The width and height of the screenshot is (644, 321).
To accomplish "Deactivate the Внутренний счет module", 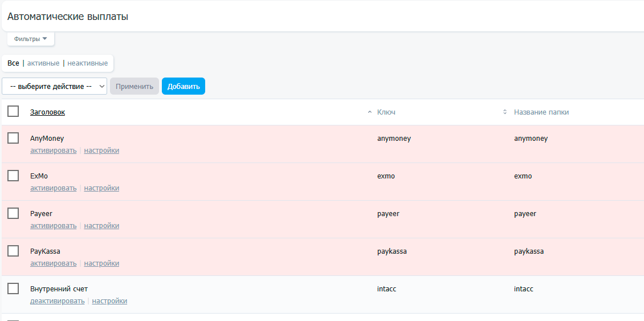I will tap(57, 301).
